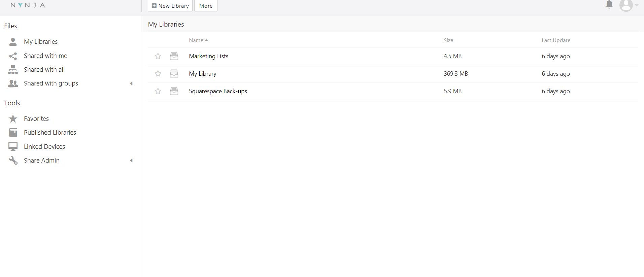Screen dimensions: 644x277
Task: Click the My Libraries person icon
Action: click(x=13, y=41)
